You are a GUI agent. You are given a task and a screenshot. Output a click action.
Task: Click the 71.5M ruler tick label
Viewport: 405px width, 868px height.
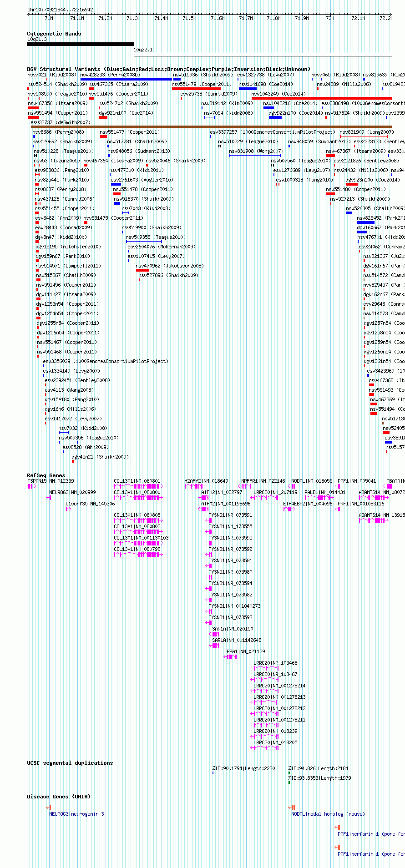[x=189, y=18]
